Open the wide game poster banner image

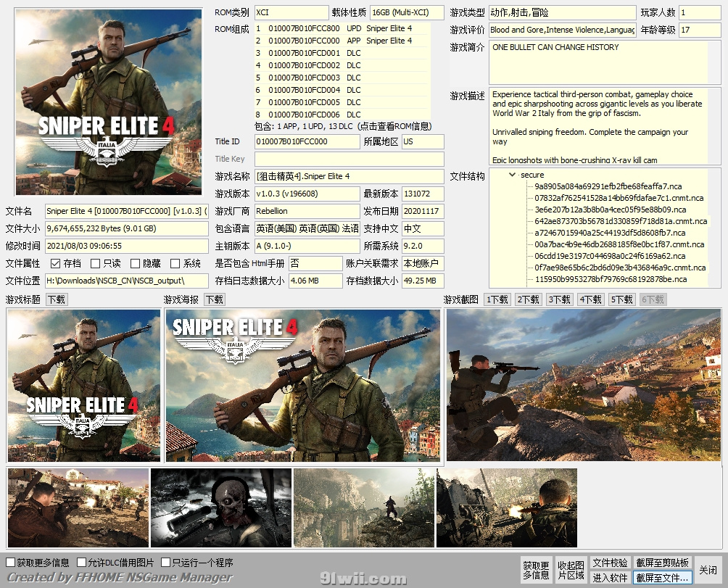303,386
